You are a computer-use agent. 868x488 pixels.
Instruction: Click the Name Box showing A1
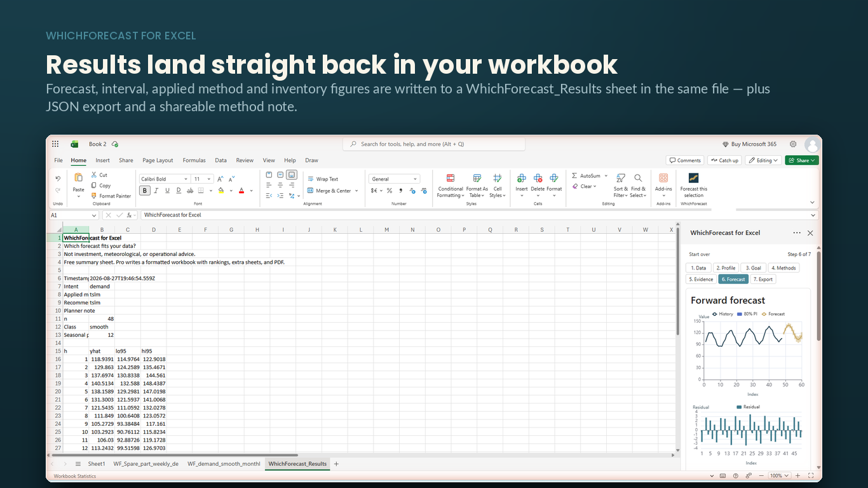(x=75, y=215)
